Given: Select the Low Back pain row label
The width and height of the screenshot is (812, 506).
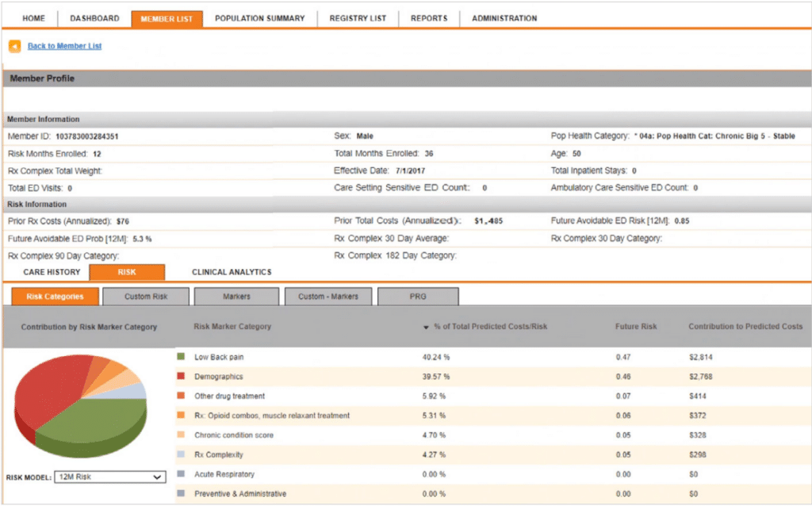Looking at the screenshot, I should (219, 357).
